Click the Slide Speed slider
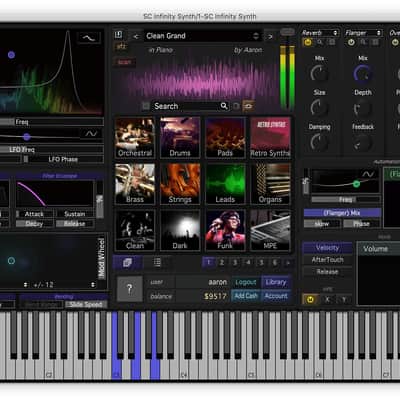Screen dimensions: 400x400 pos(86,304)
